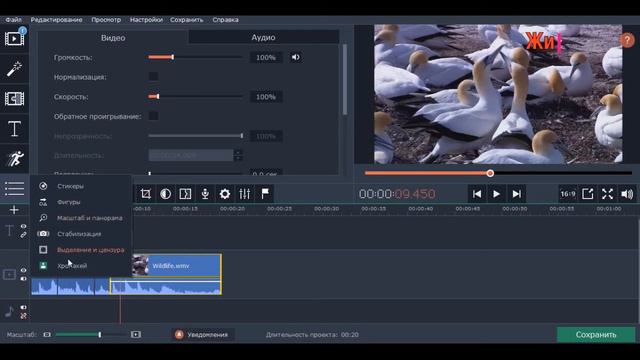This screenshot has height=360, width=640.
Task: Click the orange help question mark
Action: [x=627, y=40]
